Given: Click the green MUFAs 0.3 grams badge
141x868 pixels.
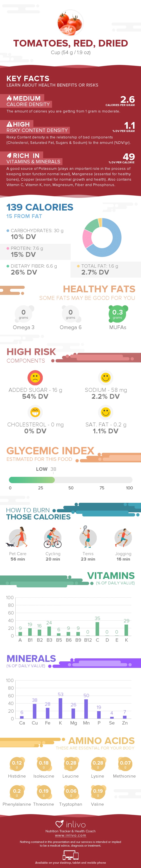Looking at the screenshot, I should click(117, 314).
